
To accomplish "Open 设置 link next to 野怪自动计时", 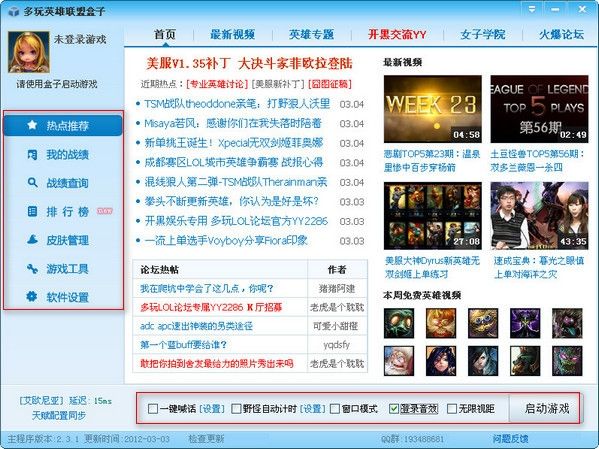I will pos(312,409).
